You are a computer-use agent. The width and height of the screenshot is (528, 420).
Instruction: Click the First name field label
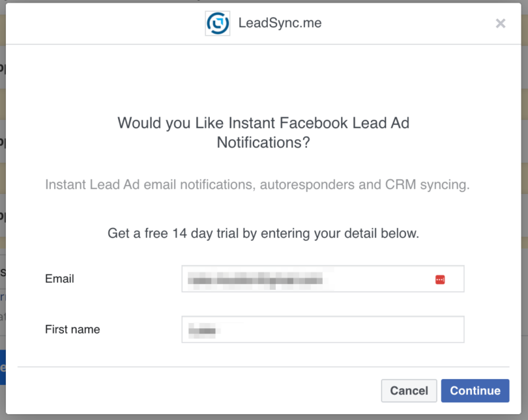click(73, 329)
